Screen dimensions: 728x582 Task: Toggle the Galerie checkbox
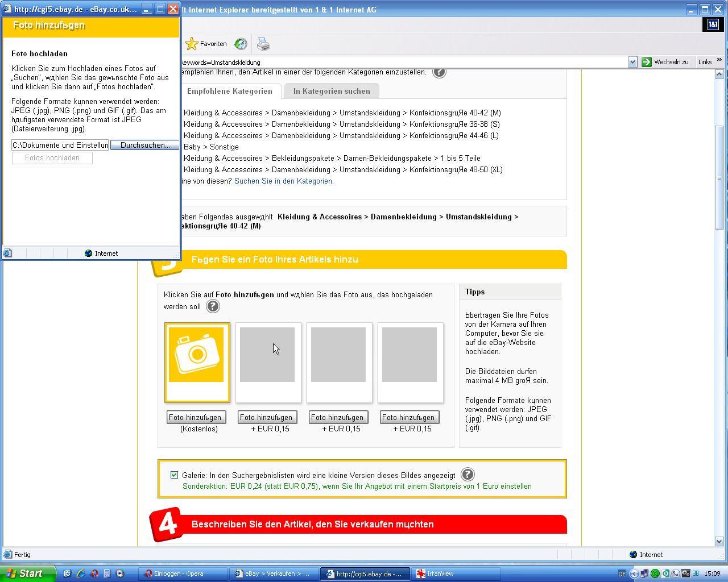[x=174, y=475]
